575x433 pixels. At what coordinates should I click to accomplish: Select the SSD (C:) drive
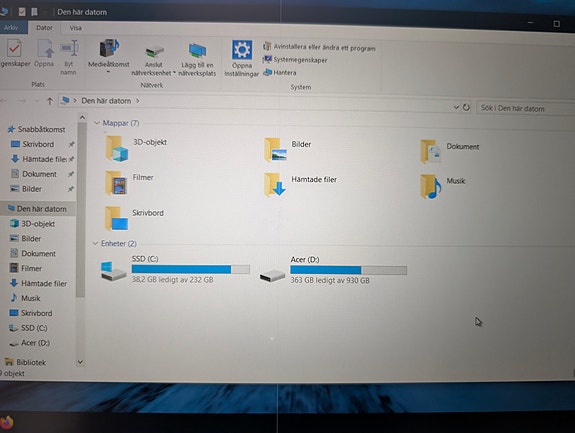[x=175, y=269]
